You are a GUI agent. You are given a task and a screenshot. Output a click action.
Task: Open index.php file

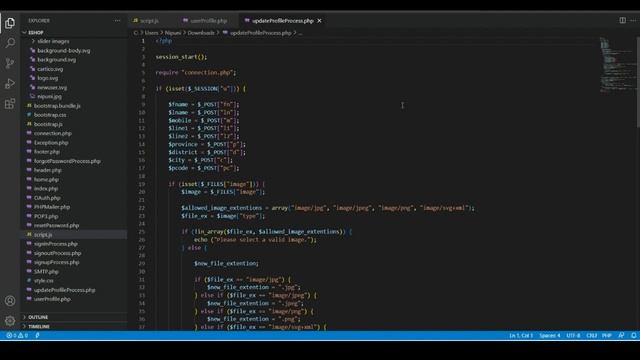tap(46, 189)
